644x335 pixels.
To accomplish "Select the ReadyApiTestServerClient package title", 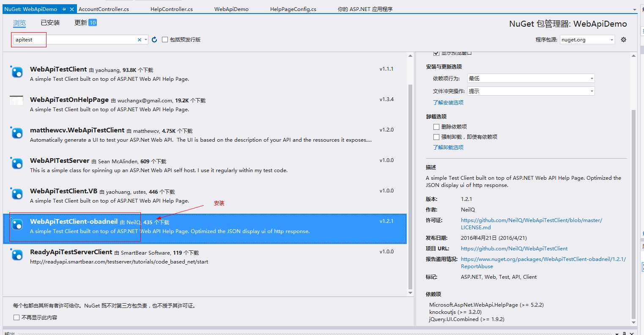I will point(71,252).
